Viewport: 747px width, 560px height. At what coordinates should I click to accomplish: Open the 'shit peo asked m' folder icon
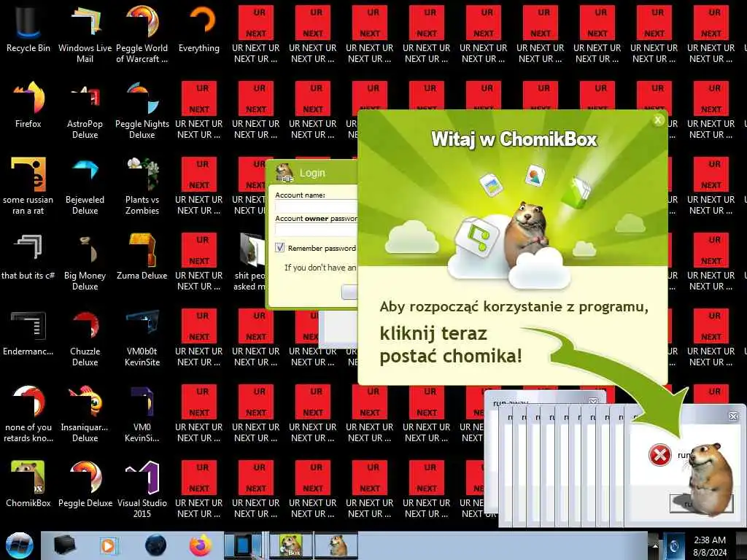pyautogui.click(x=249, y=261)
